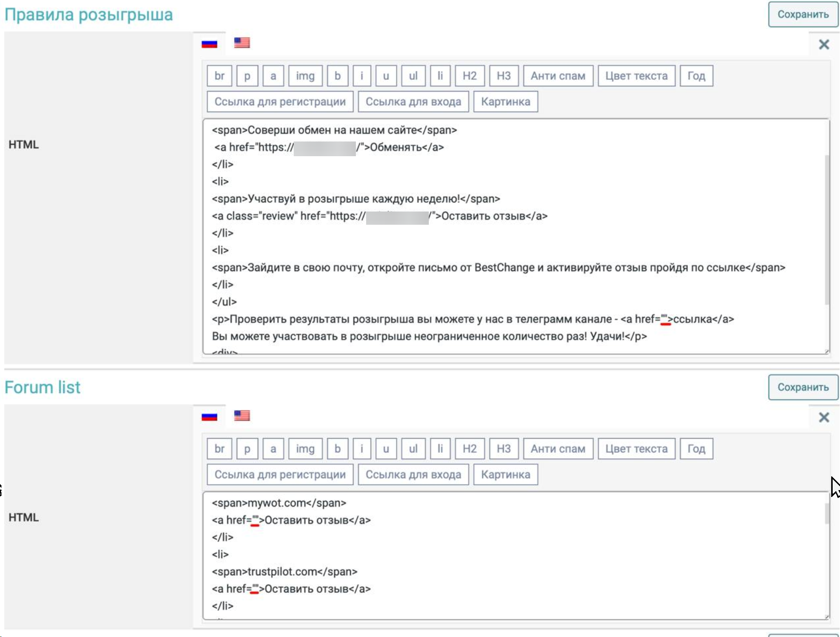This screenshot has width=840, height=637.
Task: Click the Правила розыгрыша textarea scrollbar
Action: 827,230
